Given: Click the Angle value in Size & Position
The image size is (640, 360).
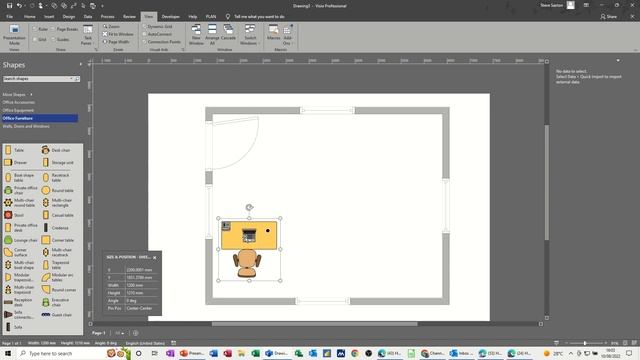Looking at the screenshot, I should pyautogui.click(x=140, y=300).
